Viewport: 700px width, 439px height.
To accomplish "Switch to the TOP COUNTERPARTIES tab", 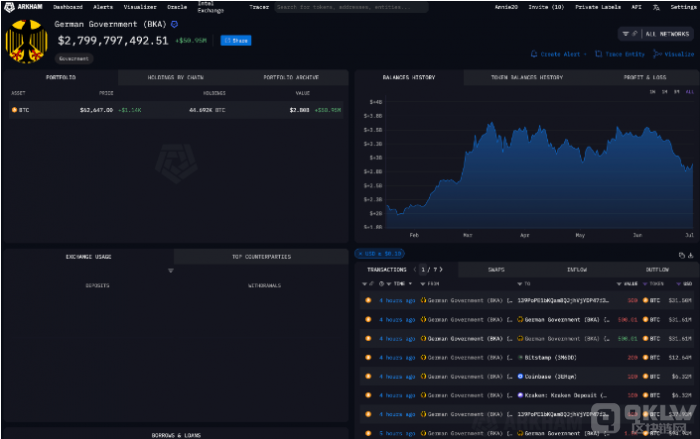I will click(x=262, y=257).
